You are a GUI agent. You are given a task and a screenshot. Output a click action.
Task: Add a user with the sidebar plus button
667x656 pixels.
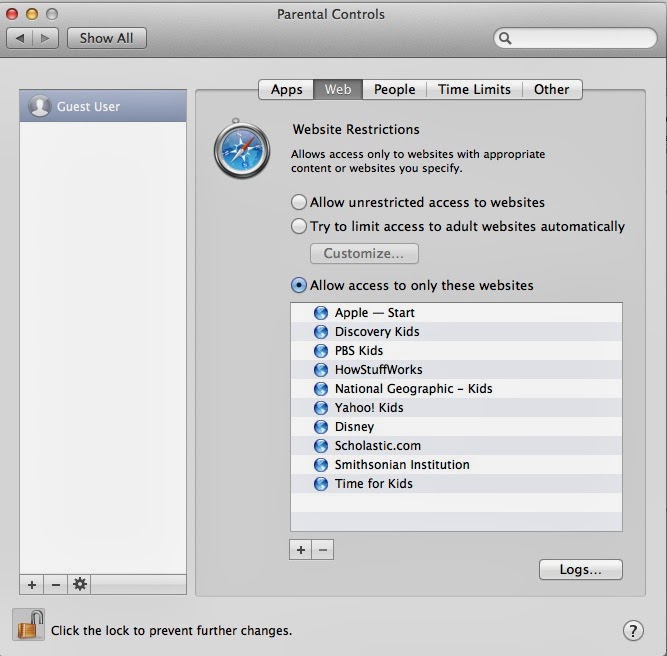click(31, 585)
